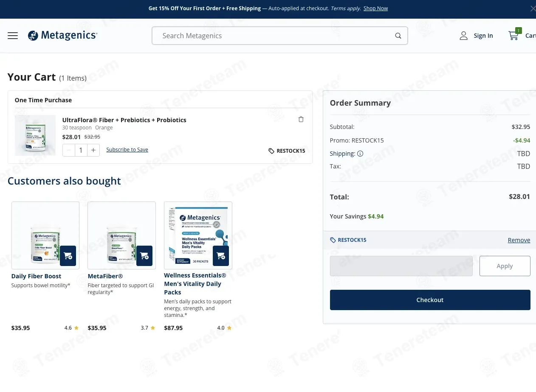Click the -$4.94 promo discount value
This screenshot has height=392, width=536.
point(522,140)
